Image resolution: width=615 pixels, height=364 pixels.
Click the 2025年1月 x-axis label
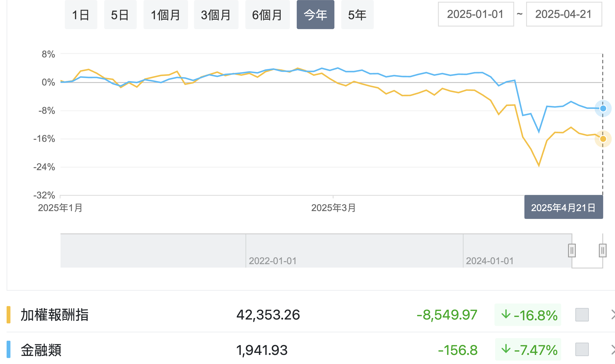[60, 208]
